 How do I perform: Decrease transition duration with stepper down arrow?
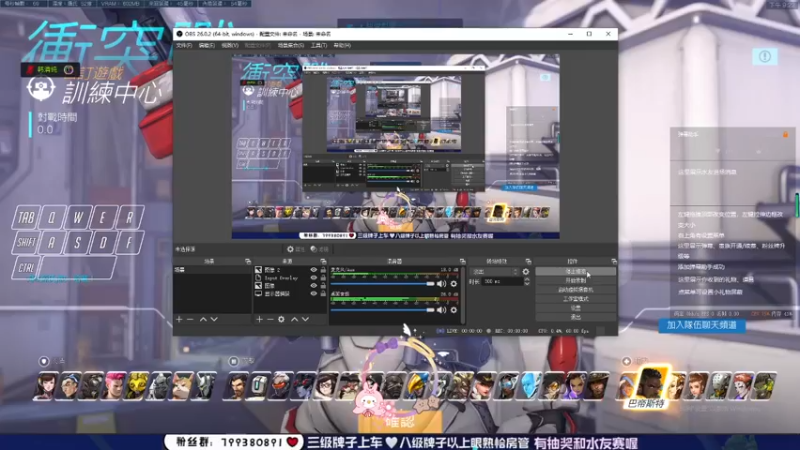(x=527, y=284)
